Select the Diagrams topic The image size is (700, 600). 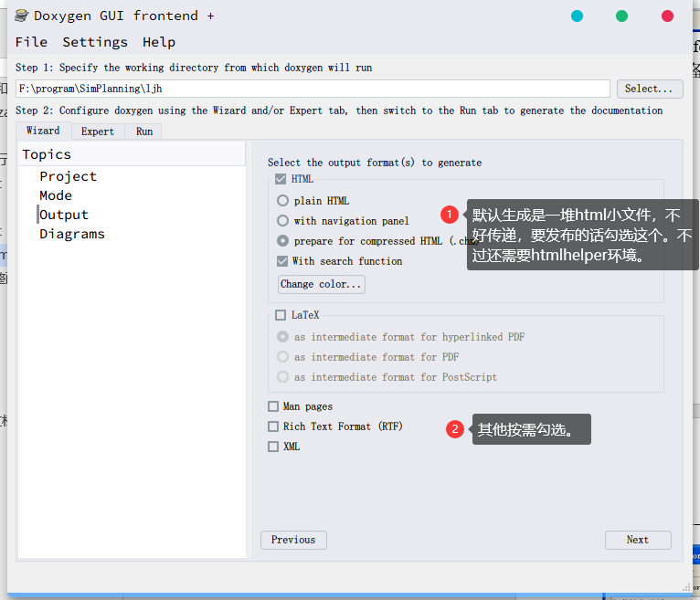pyautogui.click(x=72, y=234)
